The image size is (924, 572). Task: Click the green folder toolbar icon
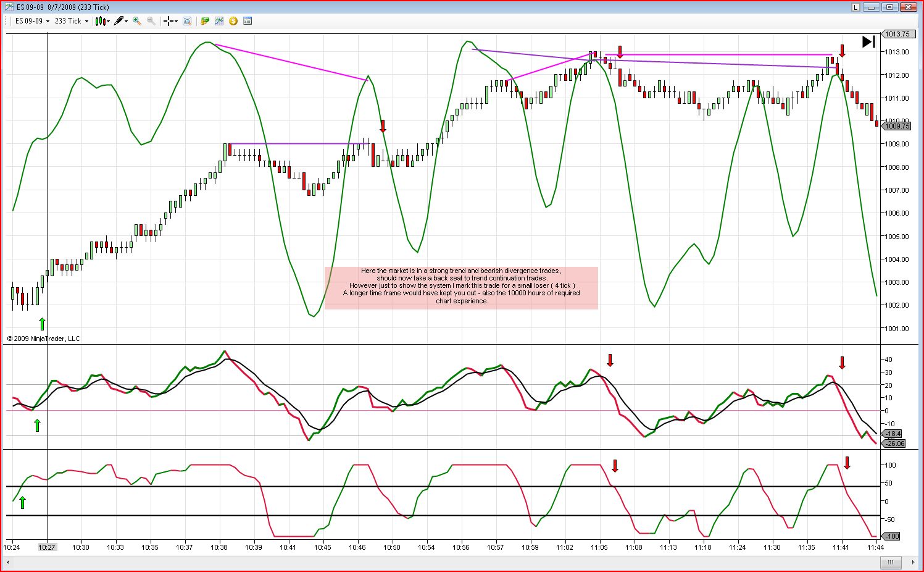(205, 21)
